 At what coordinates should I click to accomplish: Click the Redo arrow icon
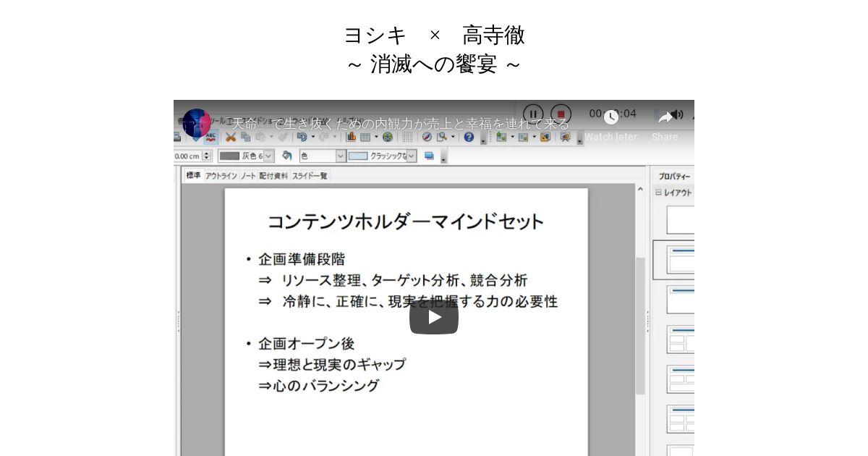pos(323,137)
